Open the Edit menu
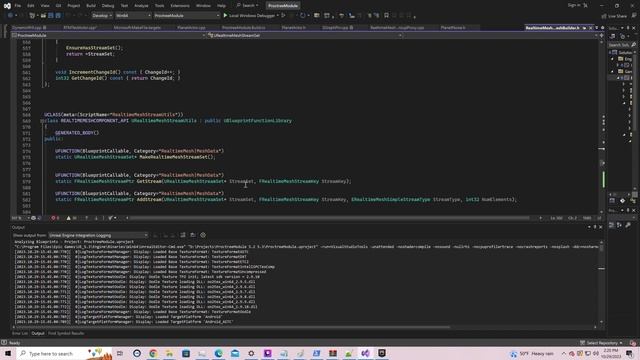The image size is (640, 360). (31, 6)
